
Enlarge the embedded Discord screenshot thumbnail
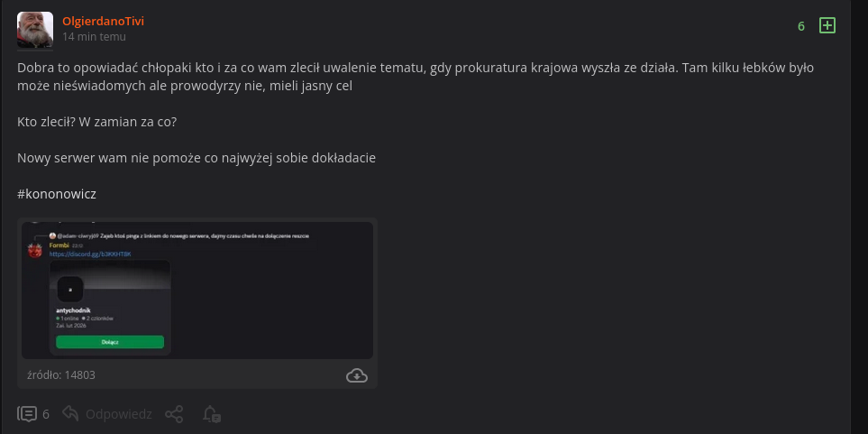click(197, 291)
